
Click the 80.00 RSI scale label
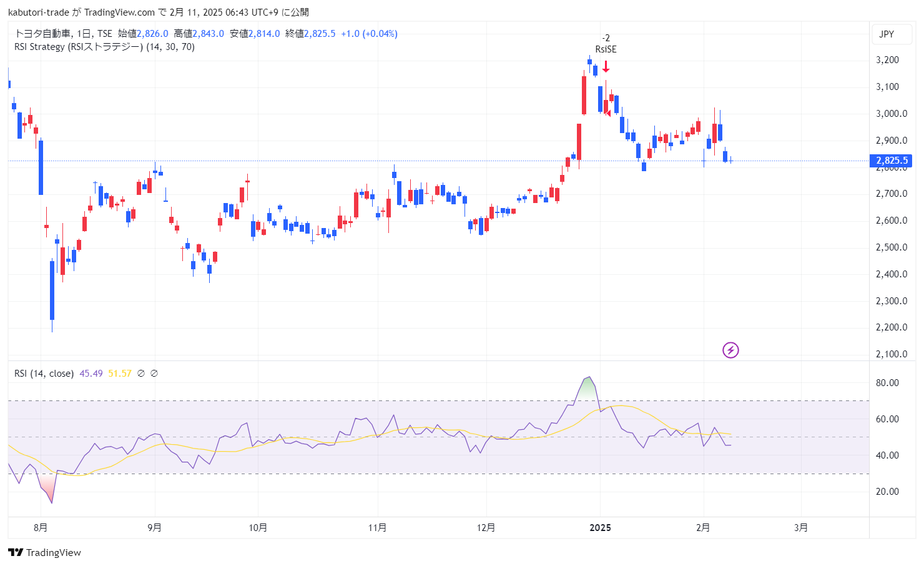887,383
